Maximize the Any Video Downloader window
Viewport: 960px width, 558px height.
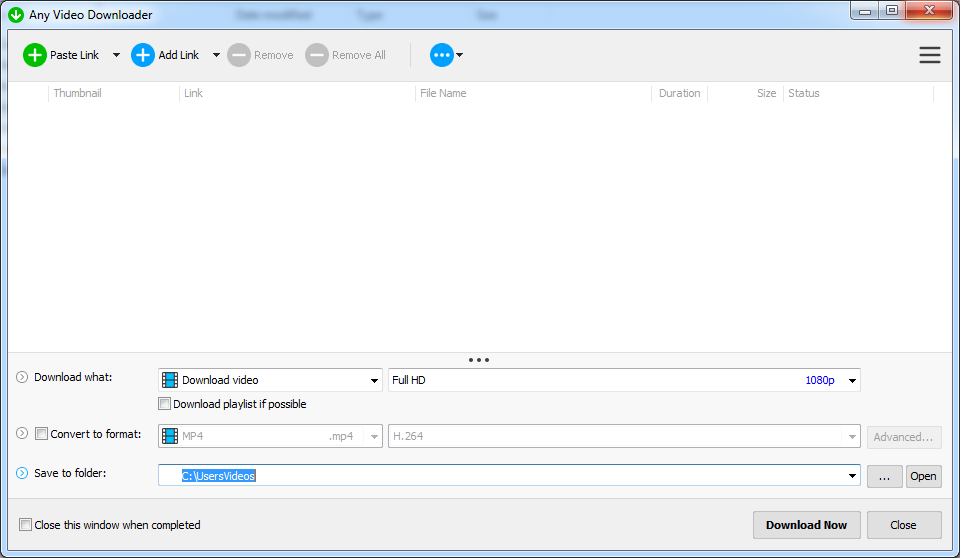891,10
